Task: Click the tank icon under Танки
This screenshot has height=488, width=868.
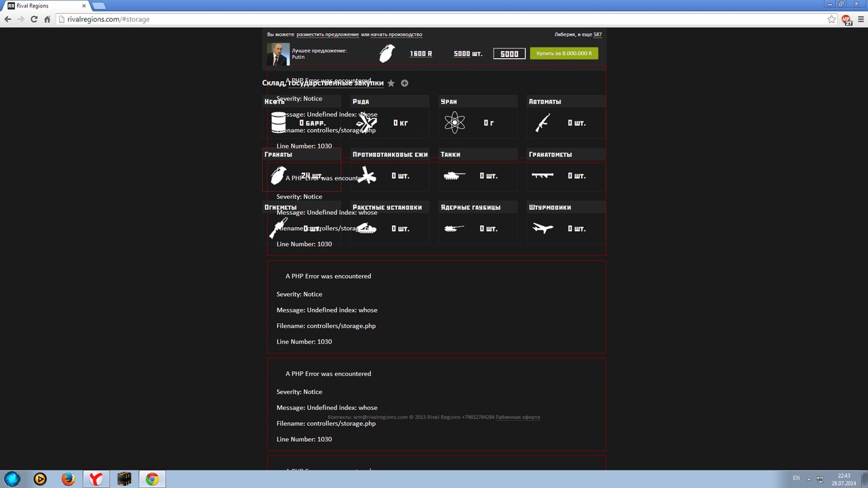Action: pos(454,176)
